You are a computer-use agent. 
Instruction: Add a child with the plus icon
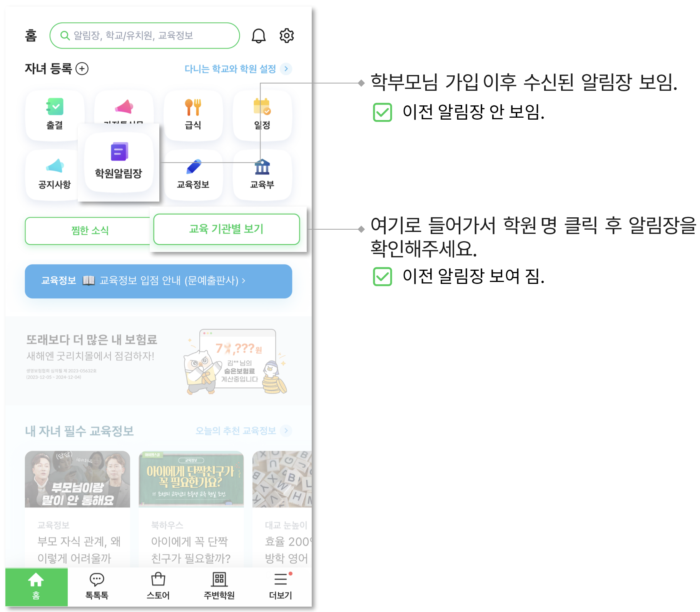coord(82,69)
